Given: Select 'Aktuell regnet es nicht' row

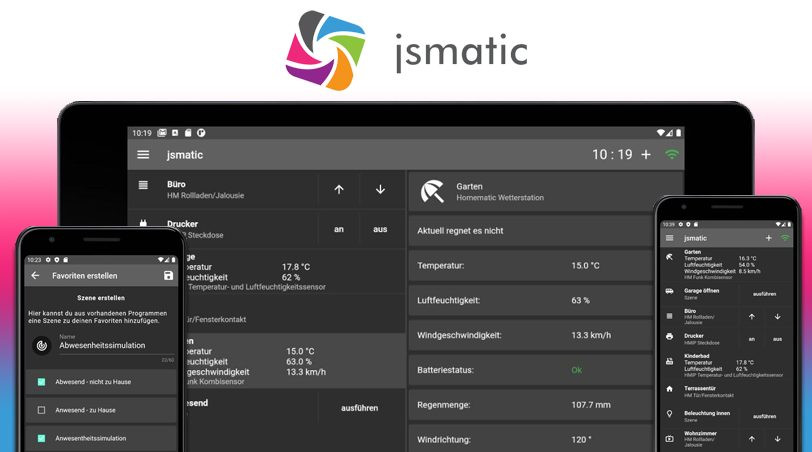Looking at the screenshot, I should pos(530,231).
